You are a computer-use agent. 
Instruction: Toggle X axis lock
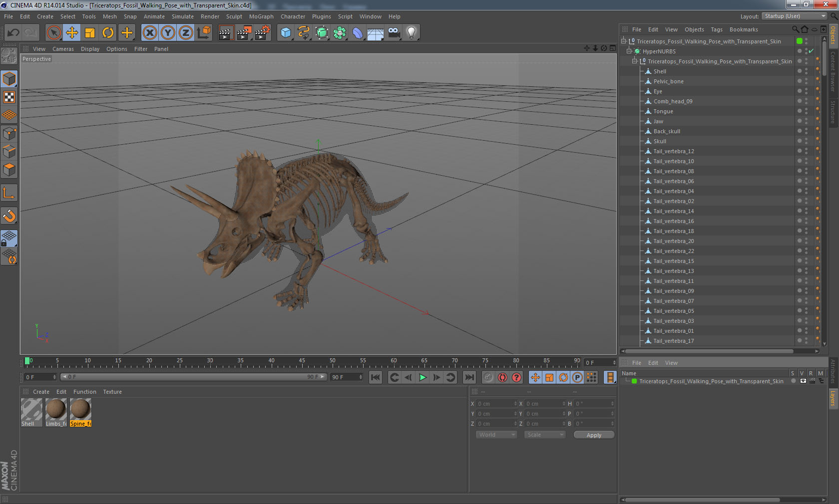(x=149, y=33)
